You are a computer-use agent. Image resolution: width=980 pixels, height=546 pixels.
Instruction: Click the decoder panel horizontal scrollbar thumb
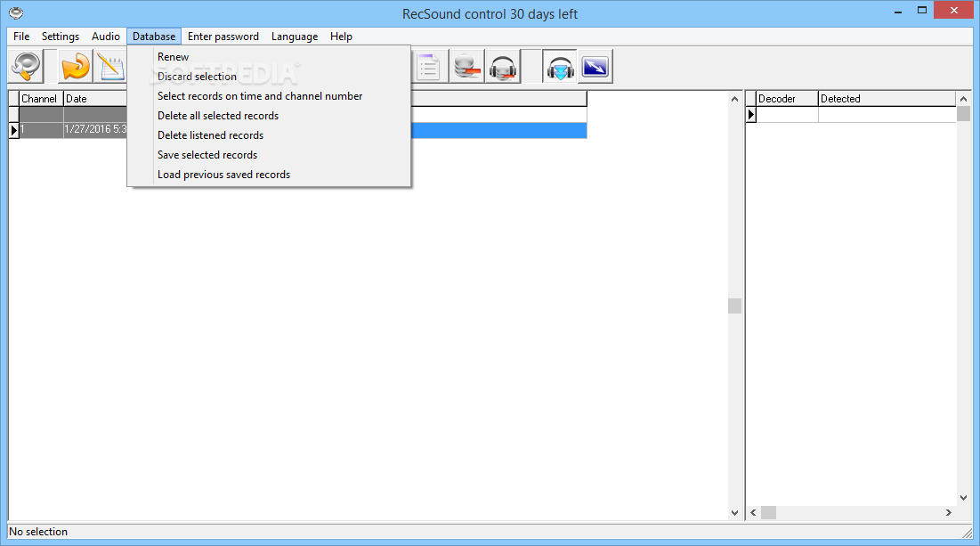coord(768,512)
